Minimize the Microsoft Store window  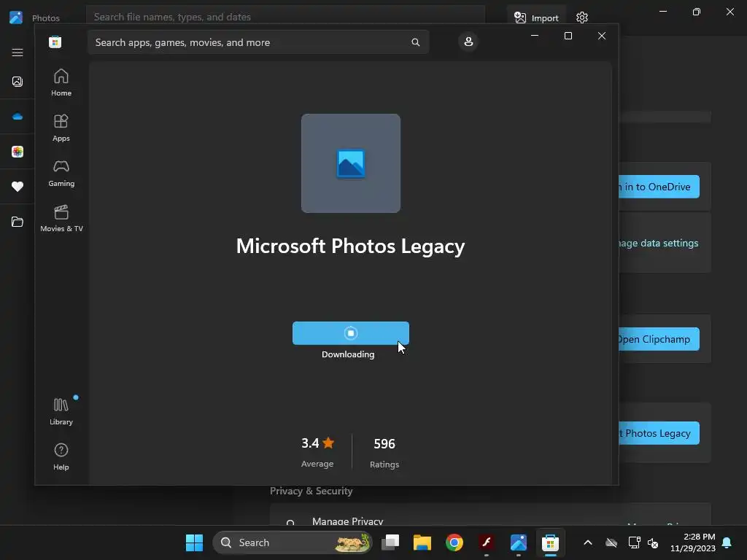535,36
